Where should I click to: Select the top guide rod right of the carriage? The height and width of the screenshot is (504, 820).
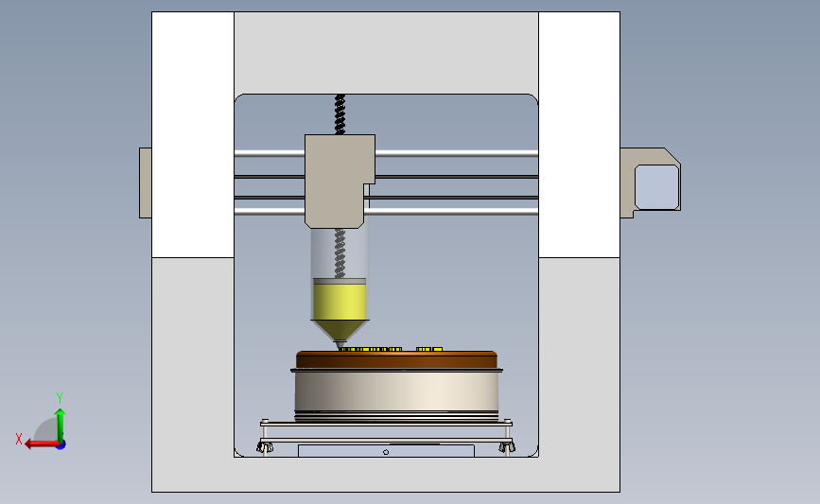point(457,153)
